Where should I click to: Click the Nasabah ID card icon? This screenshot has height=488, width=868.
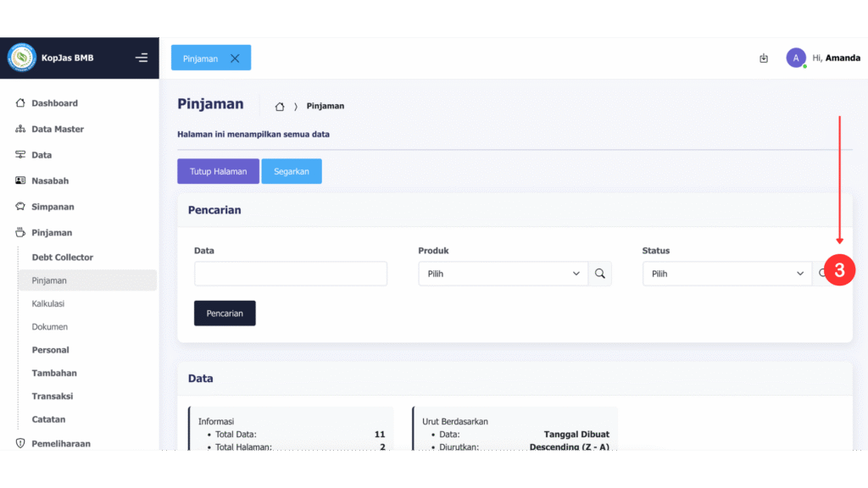[20, 181]
